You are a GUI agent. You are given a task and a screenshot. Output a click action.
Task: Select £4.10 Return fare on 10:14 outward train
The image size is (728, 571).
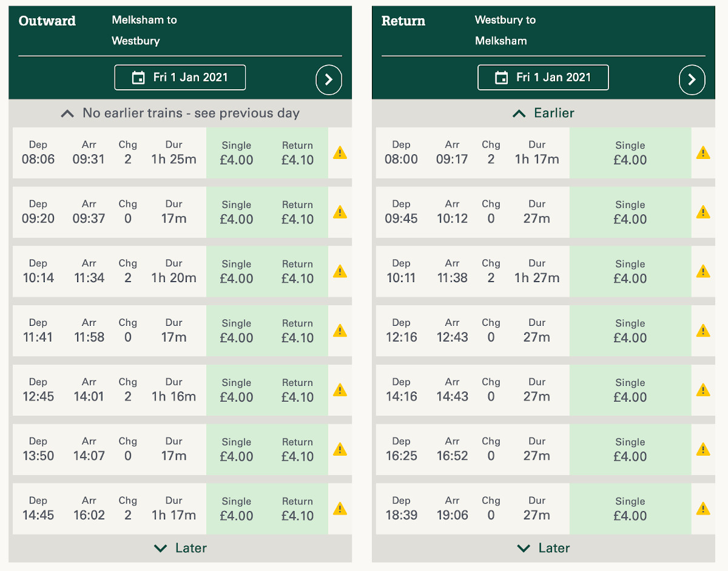[x=297, y=272]
